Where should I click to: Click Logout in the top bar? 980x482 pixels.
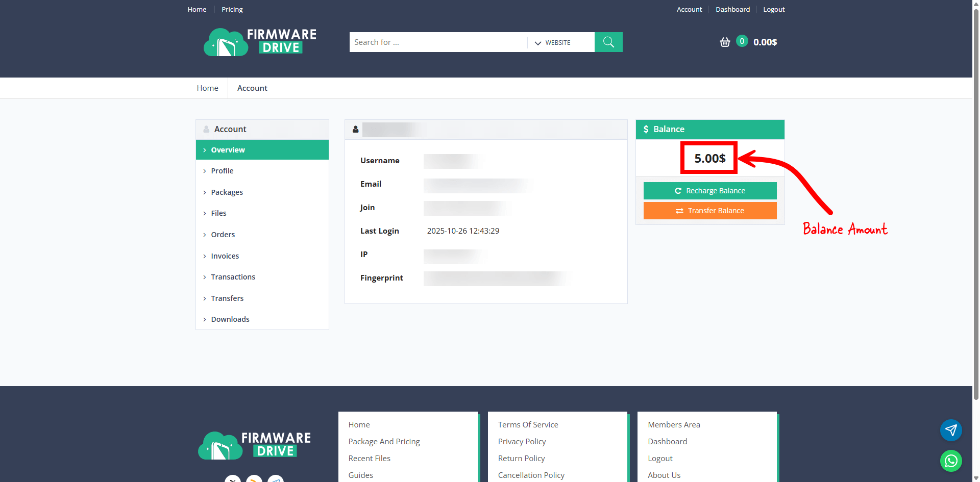coord(774,9)
